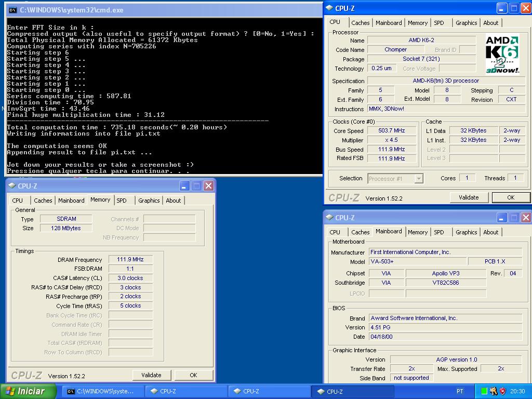Click the 04/18/00 BIOS date value
This screenshot has width=532, height=399.
pyautogui.click(x=445, y=337)
